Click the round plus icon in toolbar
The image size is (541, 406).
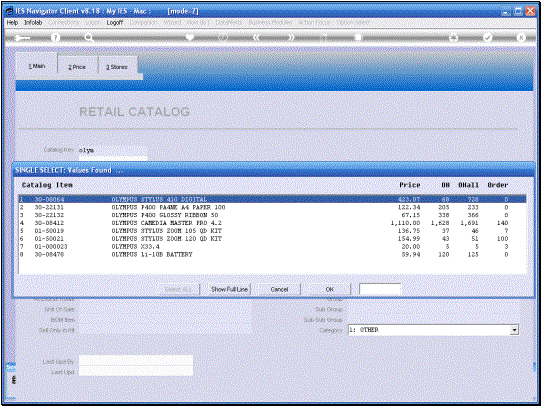click(x=453, y=38)
